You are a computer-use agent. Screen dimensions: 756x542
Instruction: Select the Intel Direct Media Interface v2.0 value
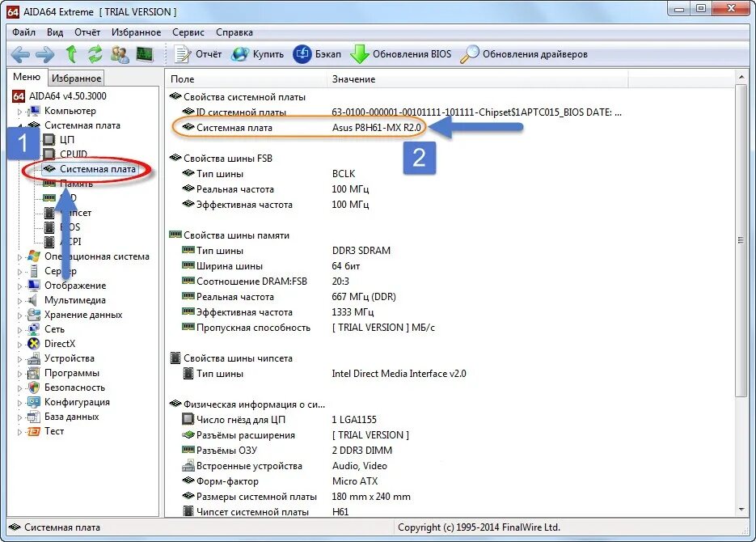[x=399, y=374]
